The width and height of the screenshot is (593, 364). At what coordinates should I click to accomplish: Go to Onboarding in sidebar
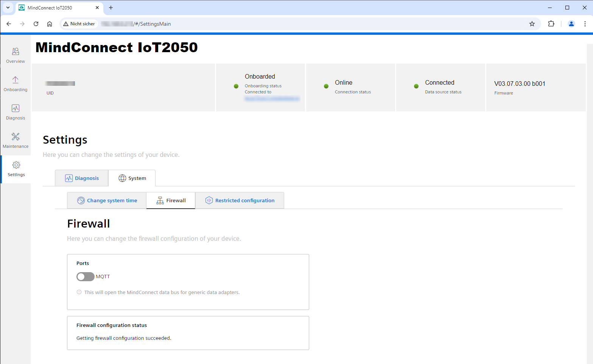click(16, 84)
